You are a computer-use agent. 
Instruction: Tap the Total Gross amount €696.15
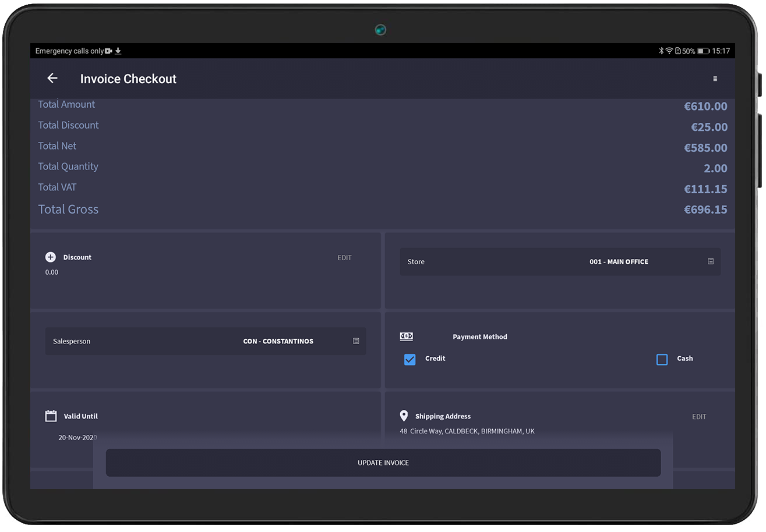705,210
